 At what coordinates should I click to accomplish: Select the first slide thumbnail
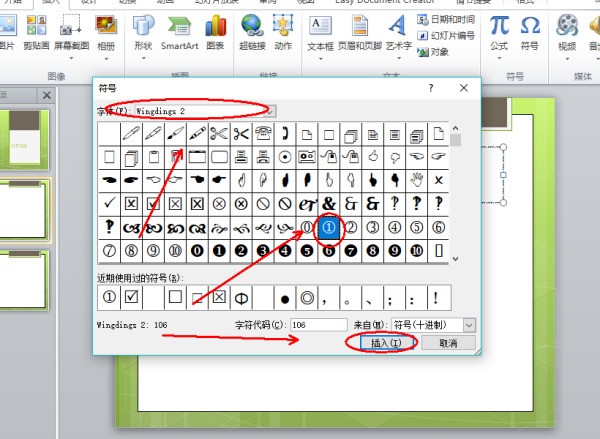[x=24, y=139]
